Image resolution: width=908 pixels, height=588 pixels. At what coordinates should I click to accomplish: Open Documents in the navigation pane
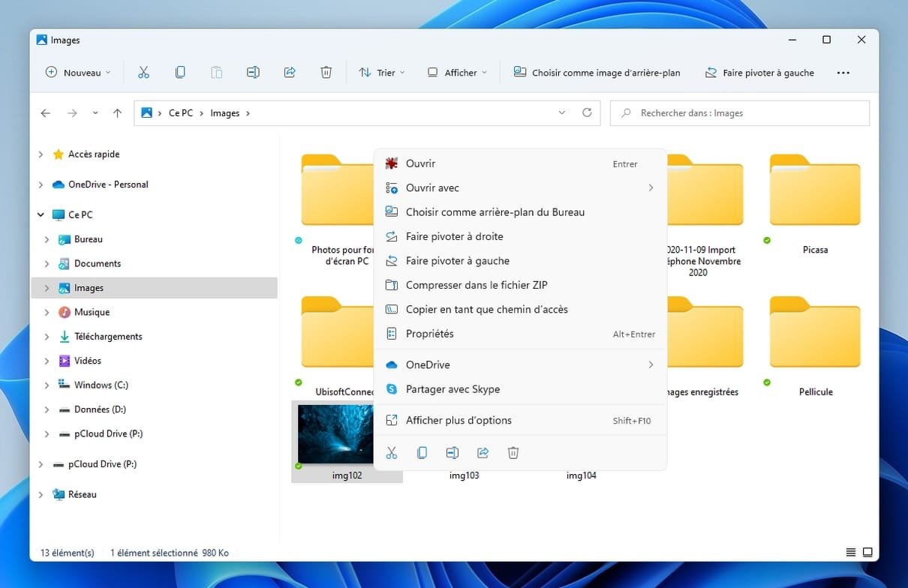tap(98, 264)
